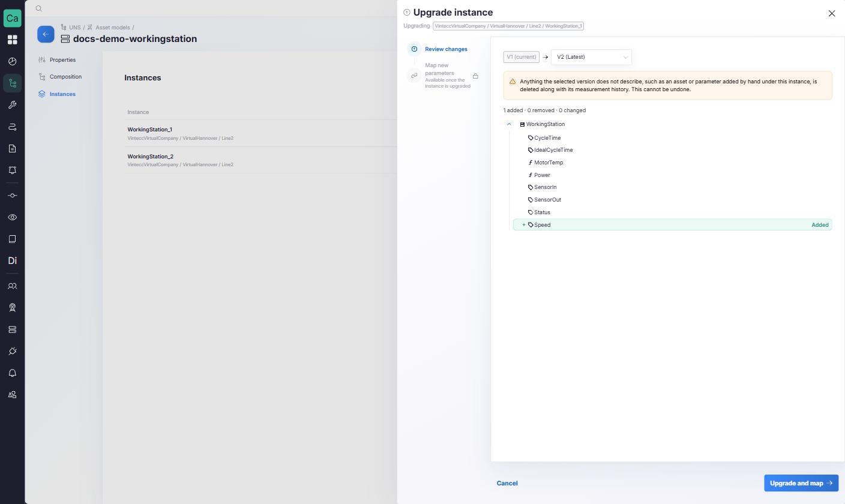Cancel the upgrade instance dialog
The height and width of the screenshot is (504, 845).
pos(507,483)
